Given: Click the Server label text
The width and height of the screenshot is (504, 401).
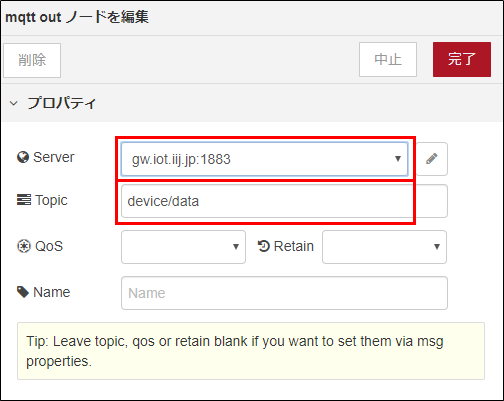Looking at the screenshot, I should point(54,157).
